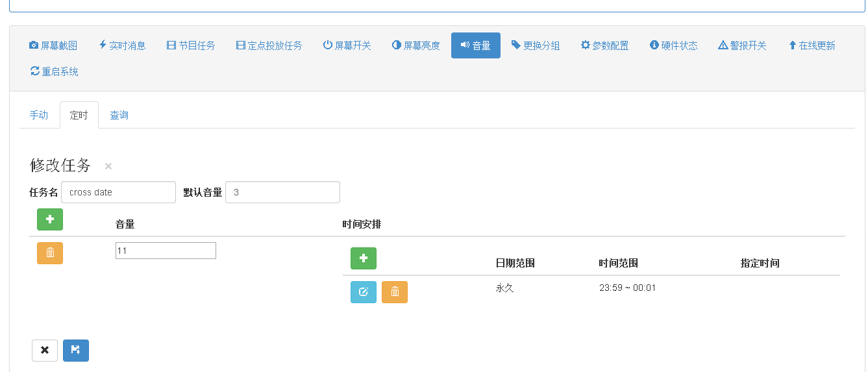Image resolution: width=868 pixels, height=372 pixels.
Task: Open 实时消息 real-time message
Action: 122,45
